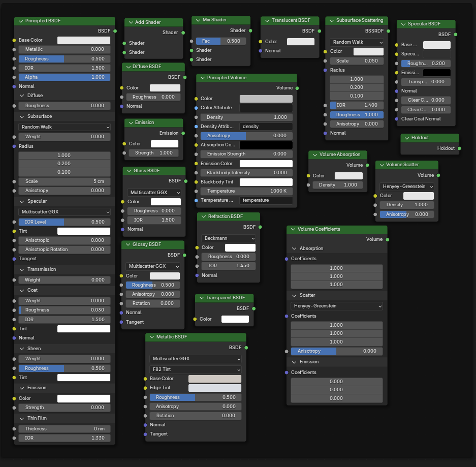Collapse the Mix Shader node

click(197, 20)
